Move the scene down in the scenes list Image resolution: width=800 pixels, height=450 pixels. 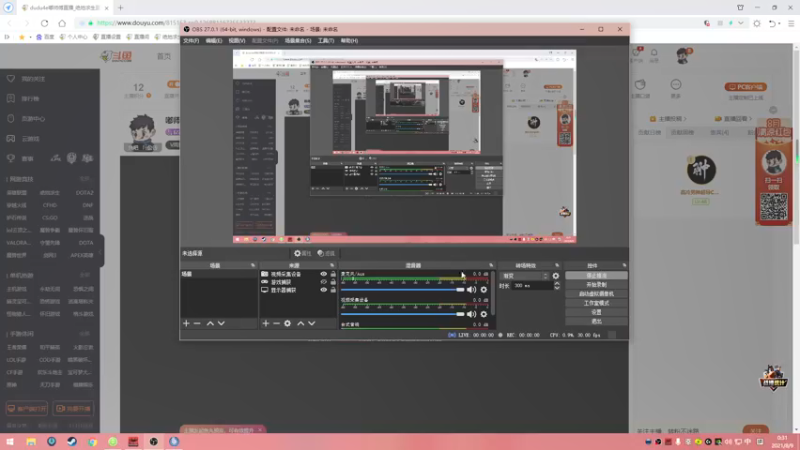point(221,323)
